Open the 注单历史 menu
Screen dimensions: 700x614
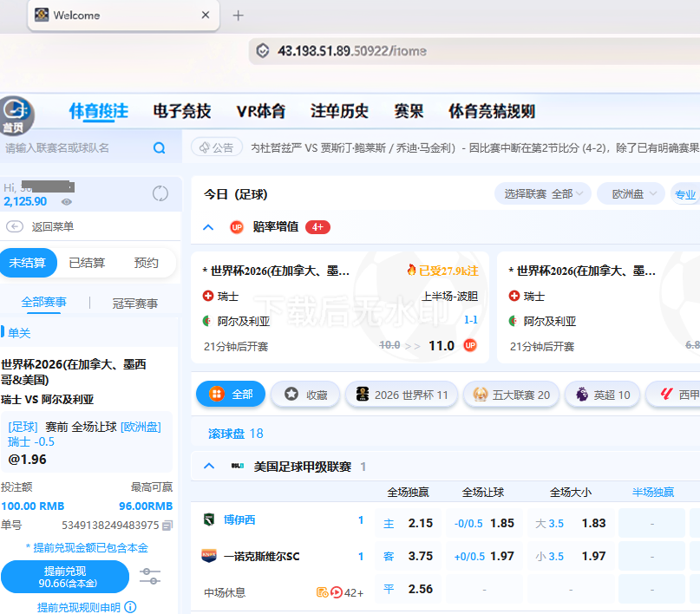click(x=340, y=111)
